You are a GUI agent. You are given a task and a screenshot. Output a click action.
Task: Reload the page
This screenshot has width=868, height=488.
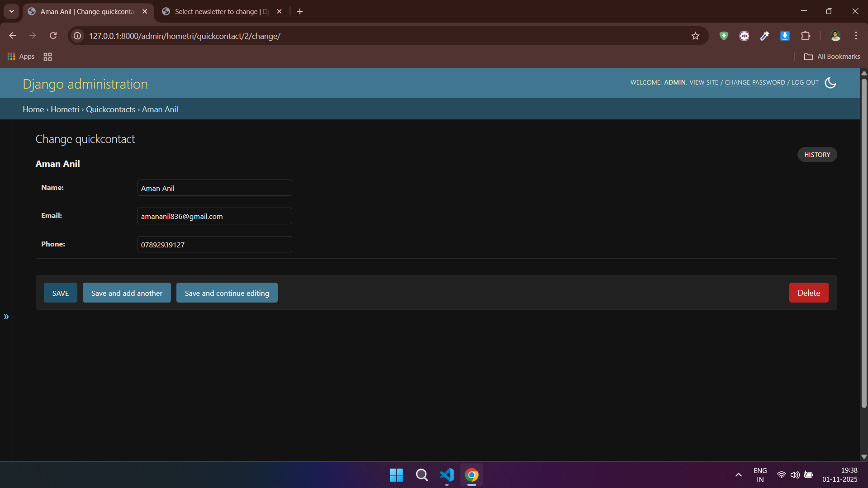coord(53,36)
